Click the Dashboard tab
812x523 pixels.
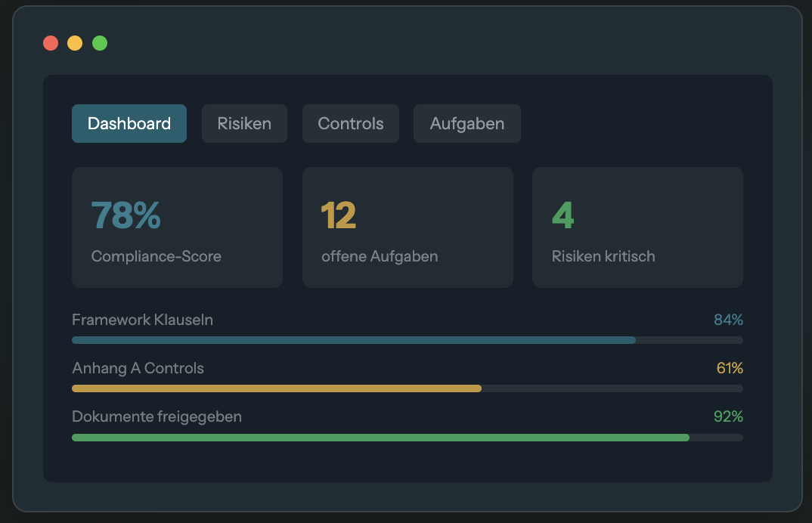tap(129, 123)
